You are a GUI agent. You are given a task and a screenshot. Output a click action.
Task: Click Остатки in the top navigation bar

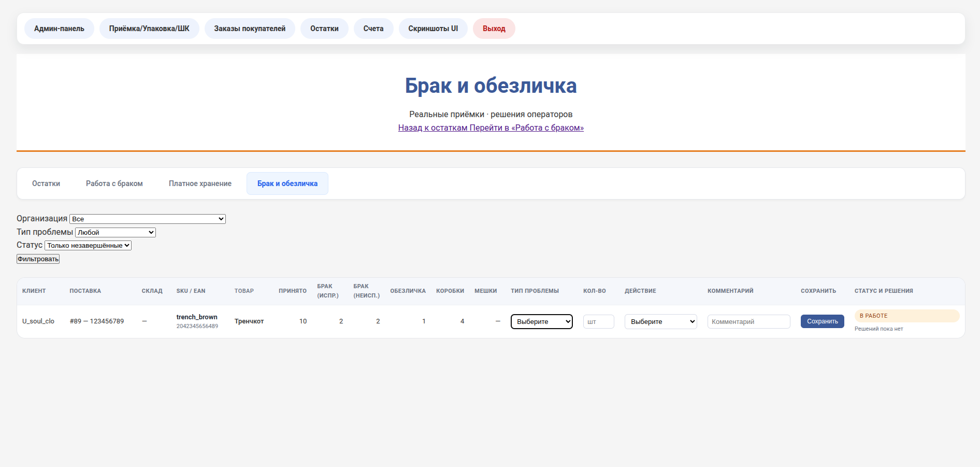point(324,29)
